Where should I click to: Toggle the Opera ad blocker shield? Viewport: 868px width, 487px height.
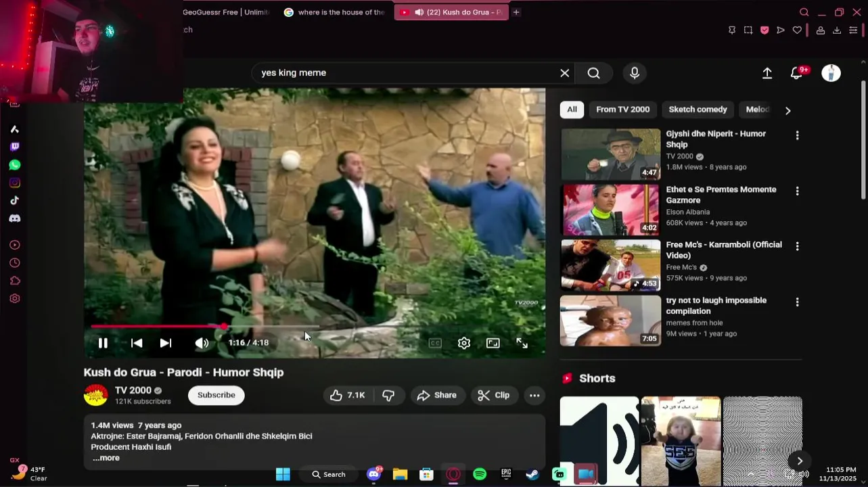(764, 30)
